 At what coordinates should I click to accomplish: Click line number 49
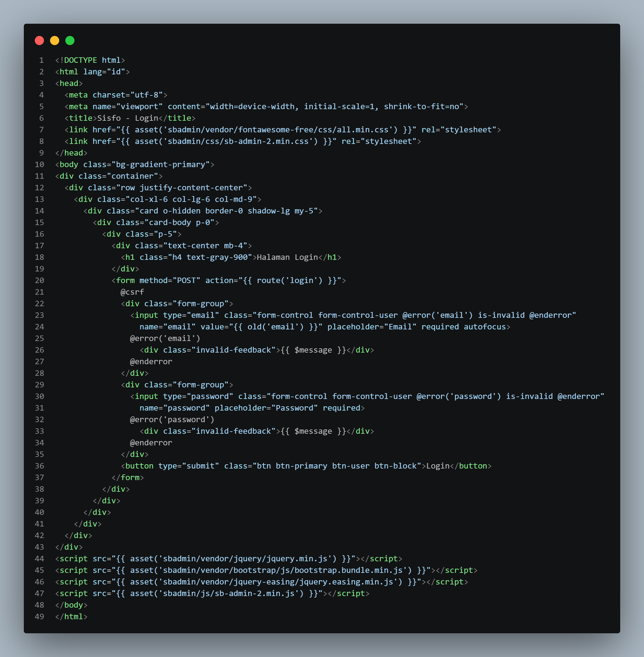(x=39, y=617)
